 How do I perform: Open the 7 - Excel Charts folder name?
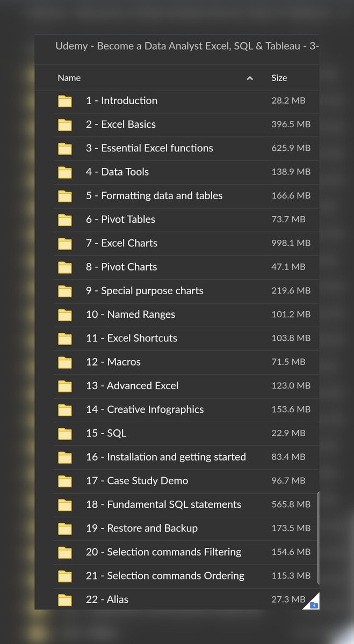pyautogui.click(x=121, y=243)
